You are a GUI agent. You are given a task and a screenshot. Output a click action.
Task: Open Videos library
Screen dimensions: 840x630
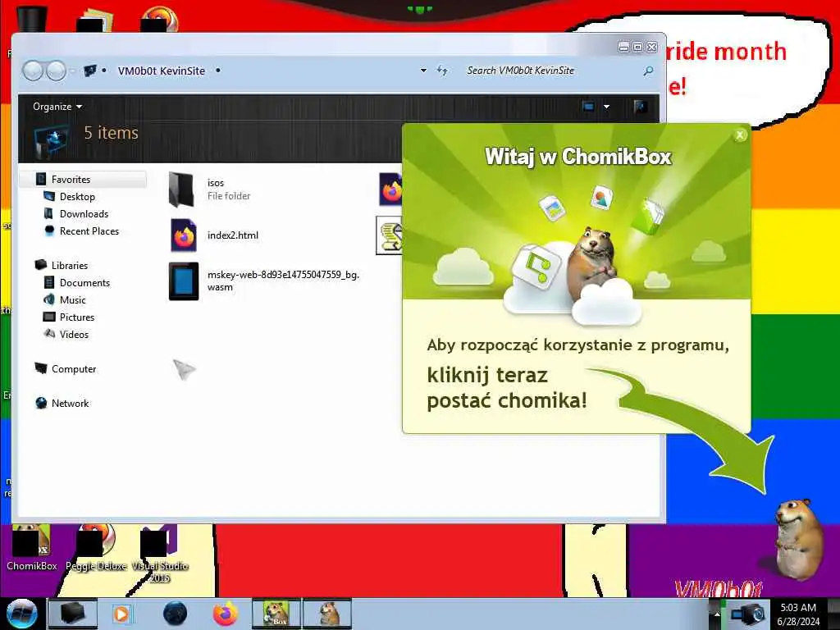pos(74,335)
